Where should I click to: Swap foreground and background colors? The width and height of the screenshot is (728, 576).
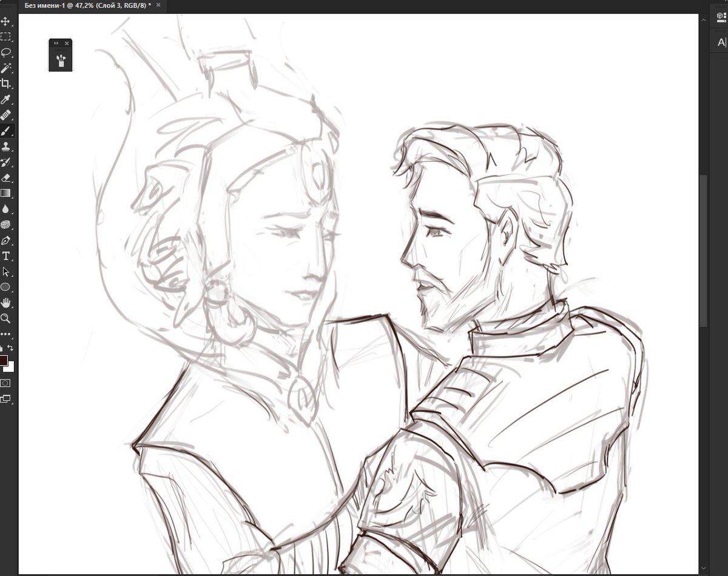pos(10,348)
